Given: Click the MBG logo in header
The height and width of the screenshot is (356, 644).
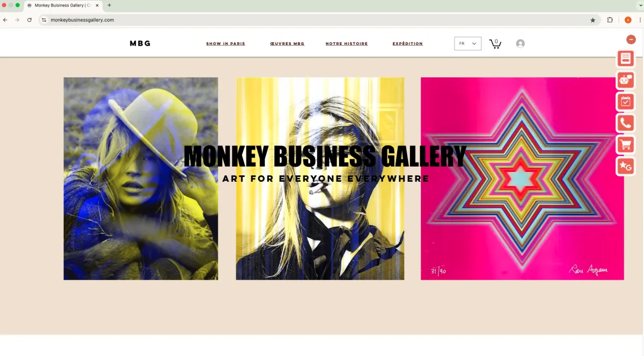Looking at the screenshot, I should [x=140, y=43].
